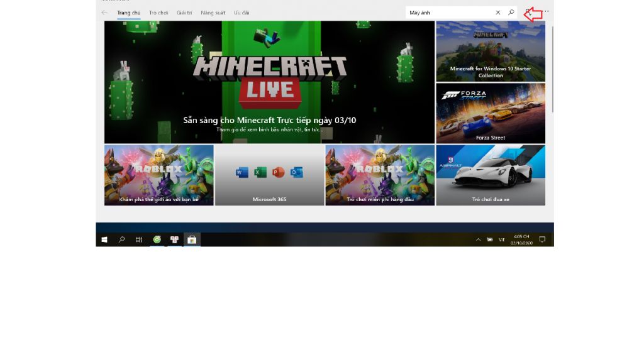The width and height of the screenshot is (644, 362).
Task: Select the Ưu đãi tab
Action: coord(241,13)
